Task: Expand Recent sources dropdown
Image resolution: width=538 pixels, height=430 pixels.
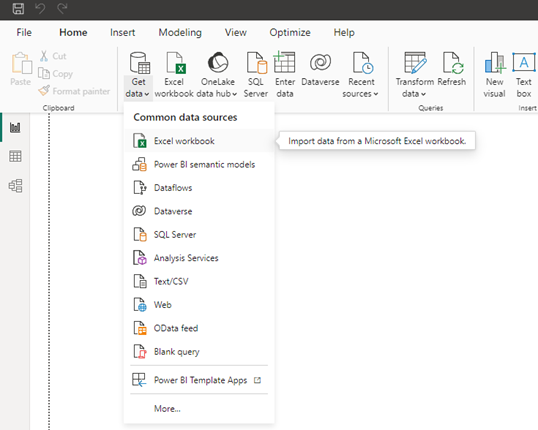Action: coord(375,94)
